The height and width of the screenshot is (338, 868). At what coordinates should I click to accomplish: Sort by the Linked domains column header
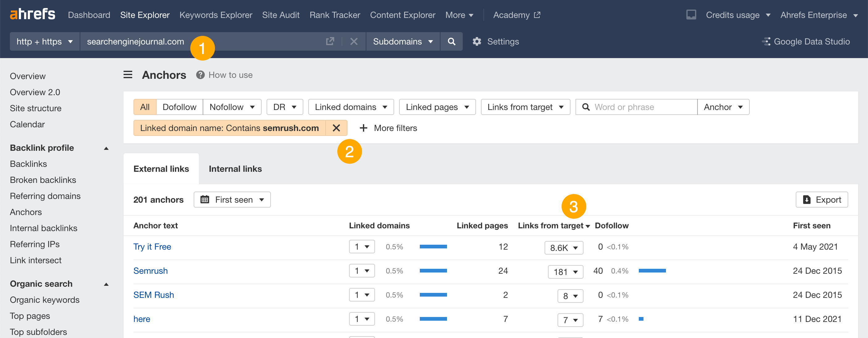379,226
